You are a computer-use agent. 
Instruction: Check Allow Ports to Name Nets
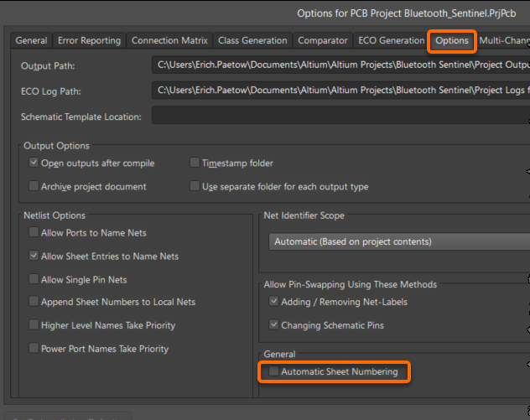(34, 232)
